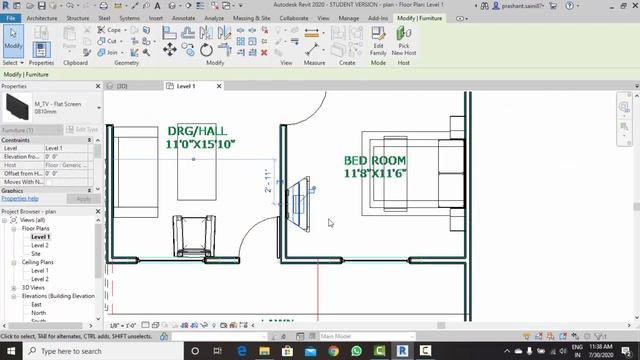640x360 pixels.
Task: Click the Properties help link
Action: coord(20,199)
